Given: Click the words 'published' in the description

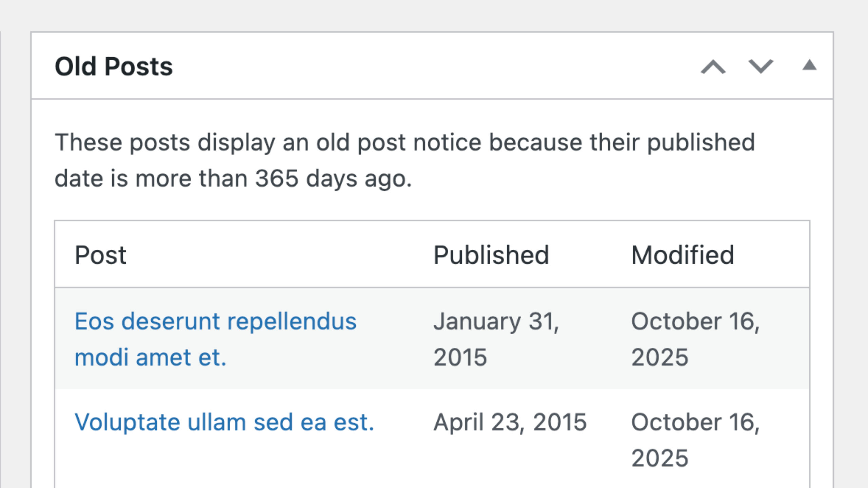Looking at the screenshot, I should coord(701,142).
